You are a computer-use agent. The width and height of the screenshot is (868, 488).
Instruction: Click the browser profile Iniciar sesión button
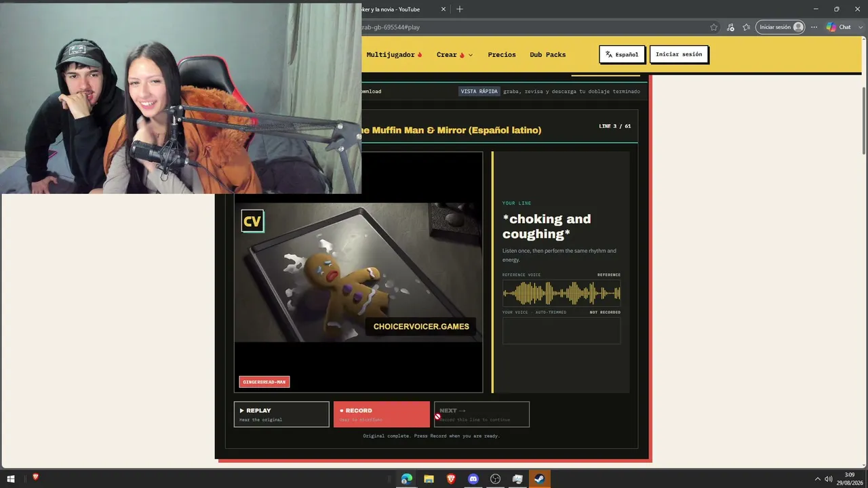781,27
